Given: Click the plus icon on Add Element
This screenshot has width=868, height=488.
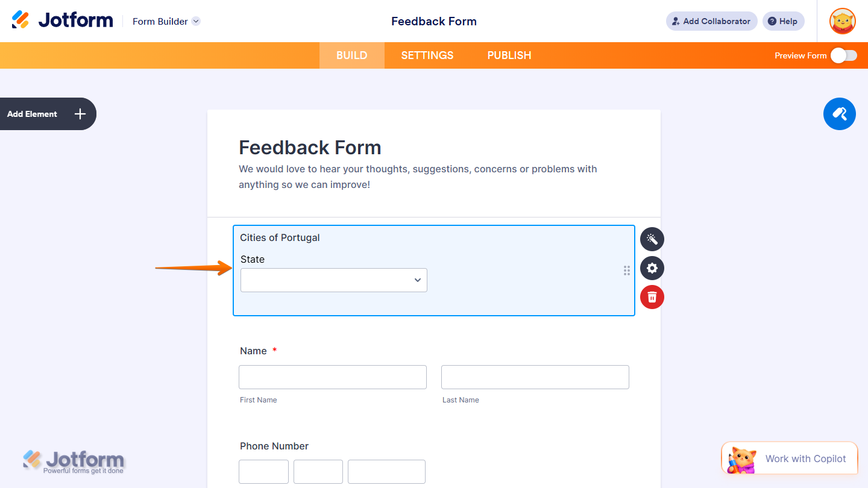Looking at the screenshot, I should pos(79,114).
